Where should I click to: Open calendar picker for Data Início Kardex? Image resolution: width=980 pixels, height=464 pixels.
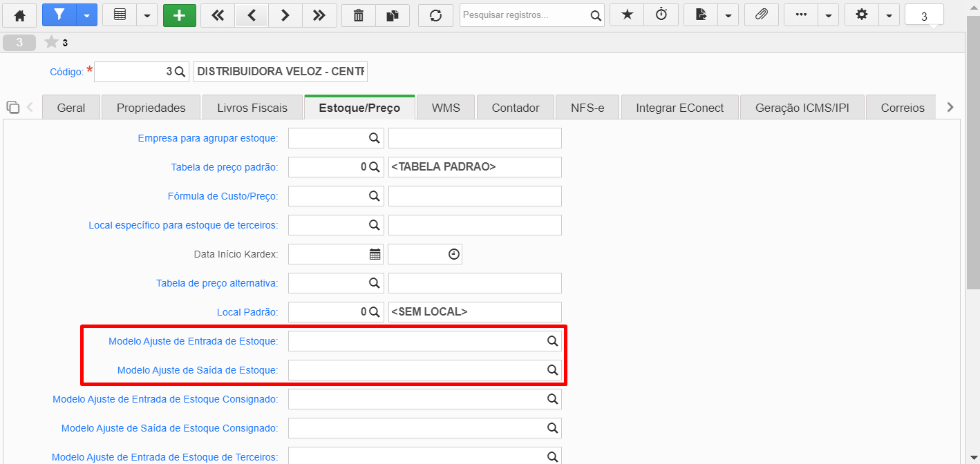click(375, 254)
